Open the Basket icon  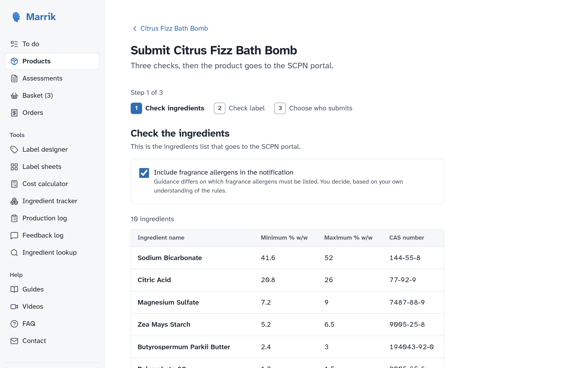click(x=14, y=96)
